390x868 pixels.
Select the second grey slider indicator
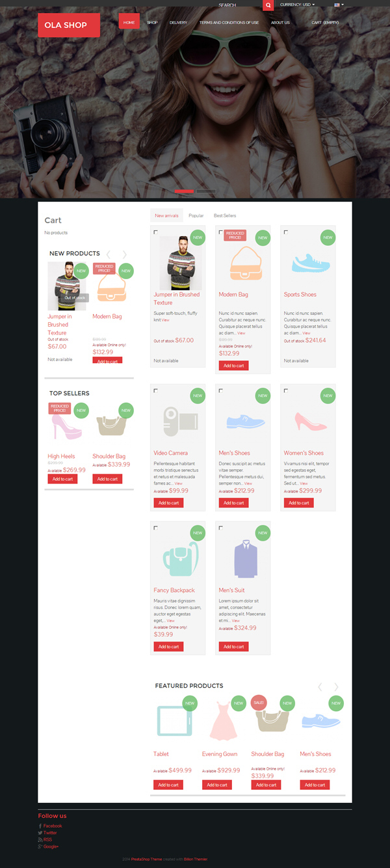[x=206, y=191]
